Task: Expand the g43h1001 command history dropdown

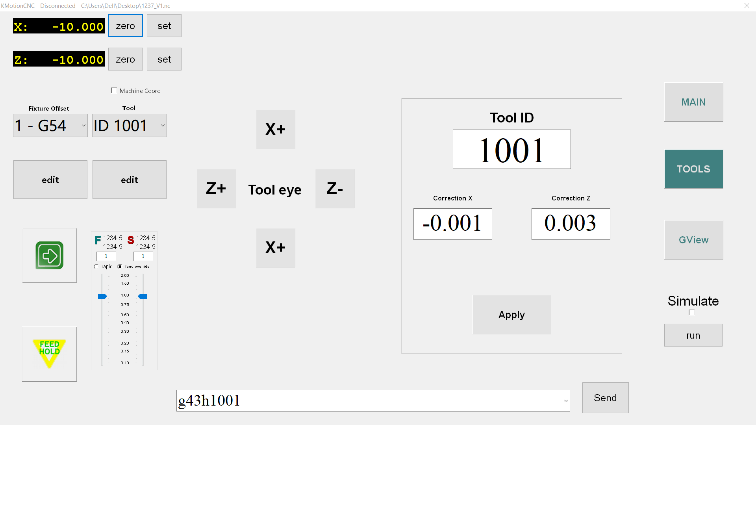Action: (565, 401)
